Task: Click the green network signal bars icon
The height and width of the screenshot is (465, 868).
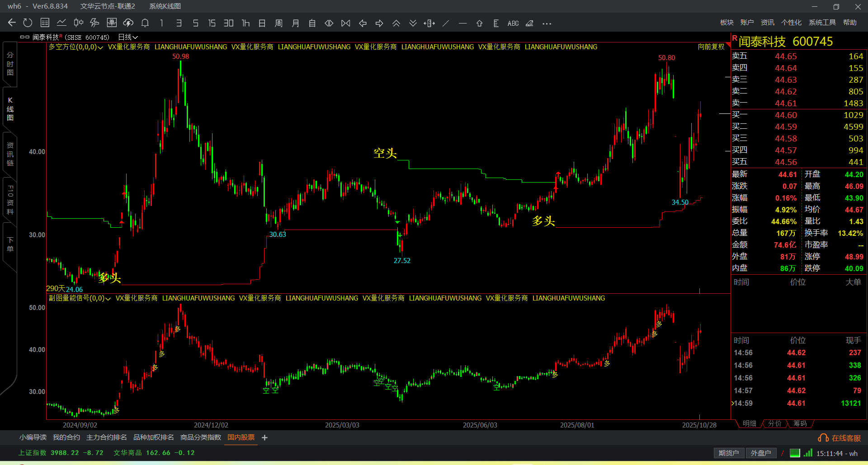Action: (808, 453)
